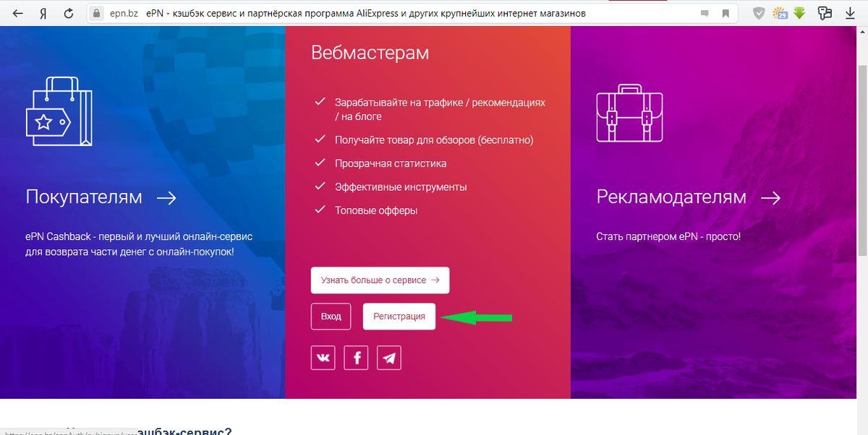Open the Покупателям section heading
The width and height of the screenshot is (868, 435).
pyautogui.click(x=84, y=197)
